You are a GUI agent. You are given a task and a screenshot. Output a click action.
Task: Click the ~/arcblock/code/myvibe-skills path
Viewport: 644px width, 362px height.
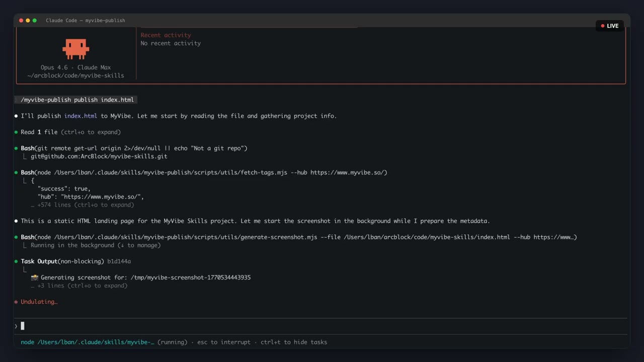[x=76, y=75]
